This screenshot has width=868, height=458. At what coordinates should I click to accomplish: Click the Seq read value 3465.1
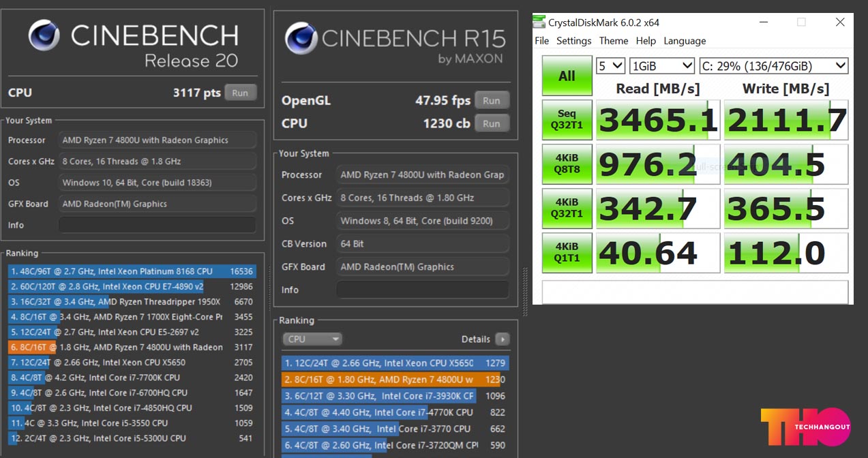pos(658,121)
